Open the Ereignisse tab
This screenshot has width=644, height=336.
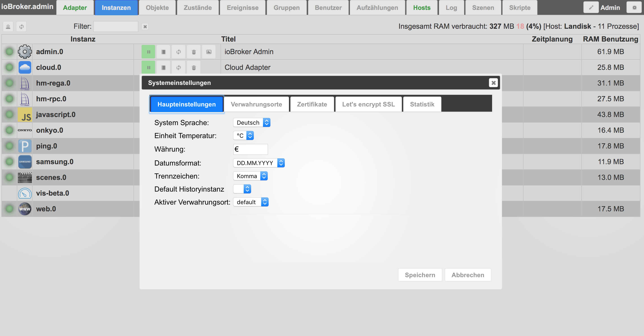click(x=243, y=7)
